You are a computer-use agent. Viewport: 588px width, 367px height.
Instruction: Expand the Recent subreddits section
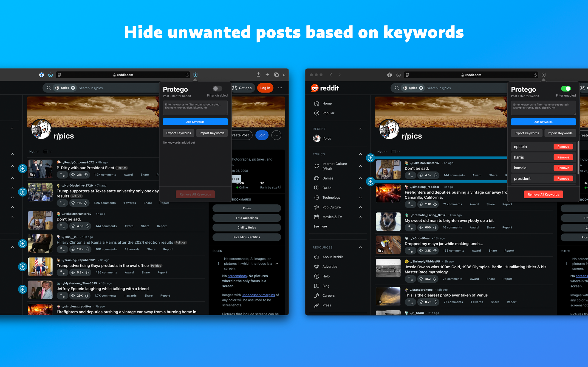[359, 128]
